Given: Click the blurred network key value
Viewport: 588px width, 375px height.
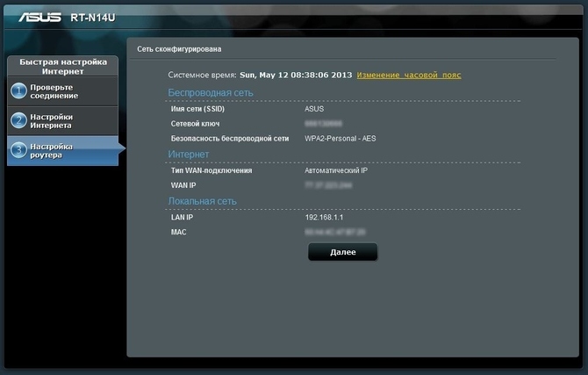Looking at the screenshot, I should pyautogui.click(x=323, y=124).
